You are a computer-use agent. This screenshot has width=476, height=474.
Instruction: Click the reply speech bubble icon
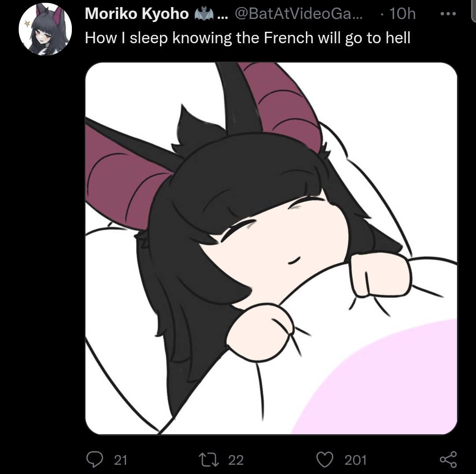coord(95,459)
